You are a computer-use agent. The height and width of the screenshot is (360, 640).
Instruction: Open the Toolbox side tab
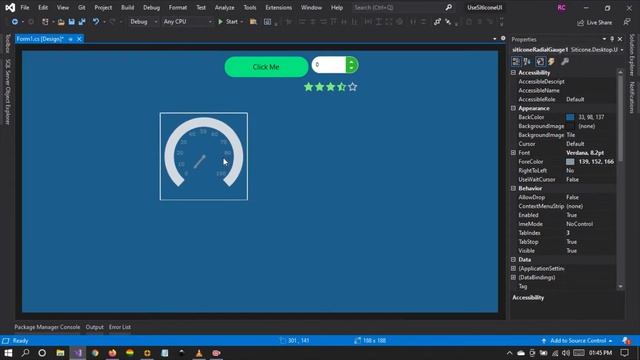[7, 44]
